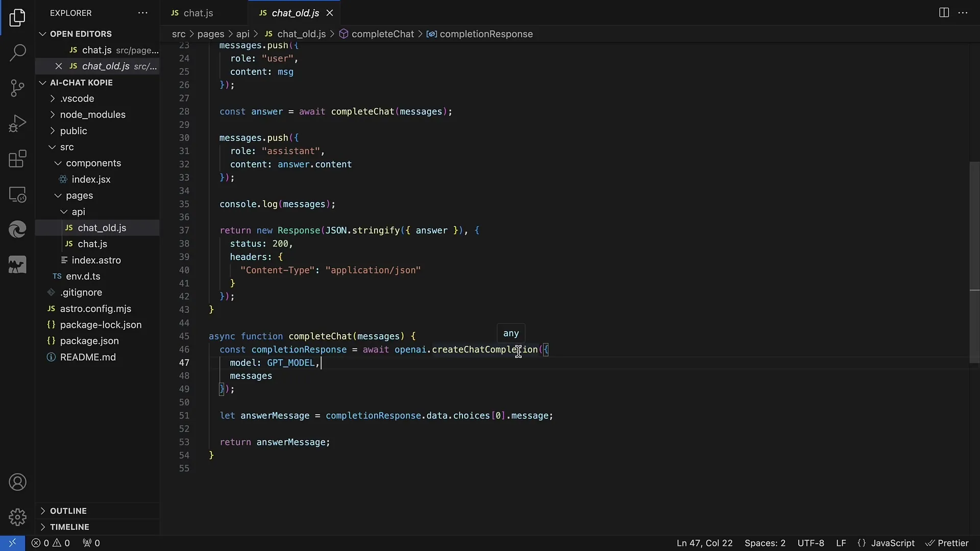Select chat.js in Open Editors list
This screenshot has width=980, height=551.
97,50
